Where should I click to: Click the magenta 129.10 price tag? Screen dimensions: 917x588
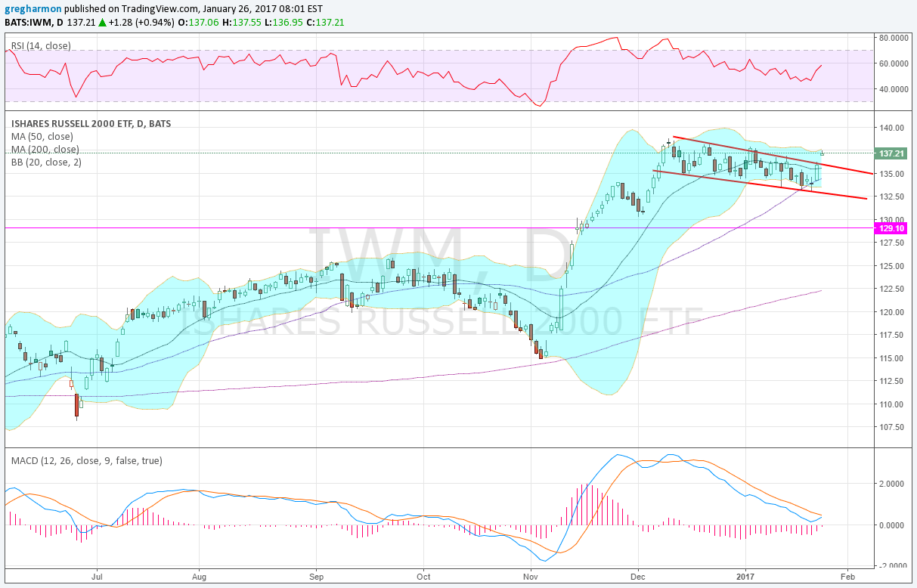pos(889,227)
